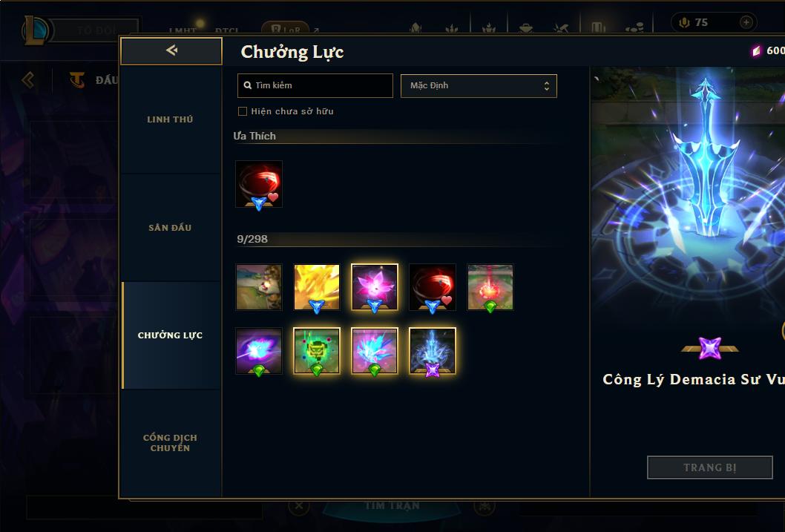Click the Trang Bị equip button

tap(710, 467)
